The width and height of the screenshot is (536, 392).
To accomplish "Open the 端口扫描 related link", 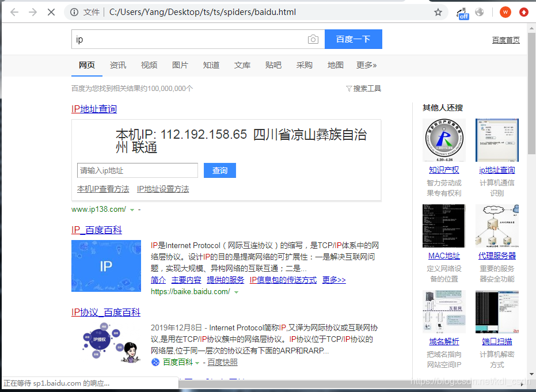I will (x=497, y=341).
